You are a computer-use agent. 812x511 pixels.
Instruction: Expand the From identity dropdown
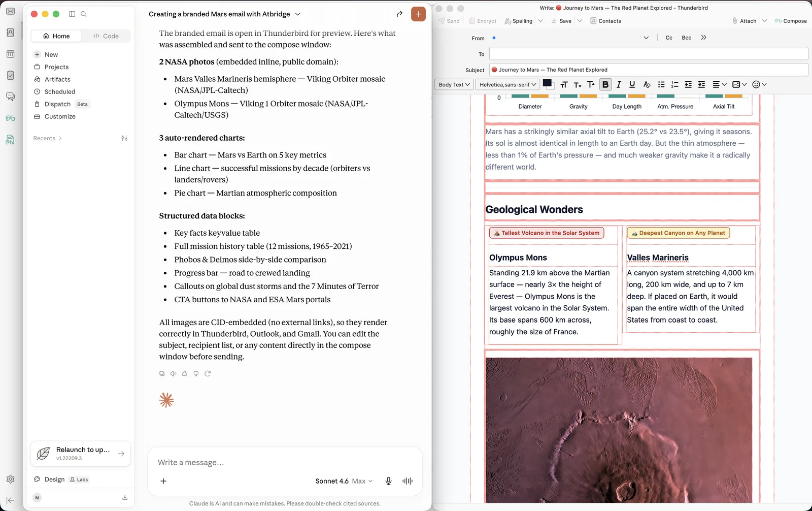(x=646, y=38)
